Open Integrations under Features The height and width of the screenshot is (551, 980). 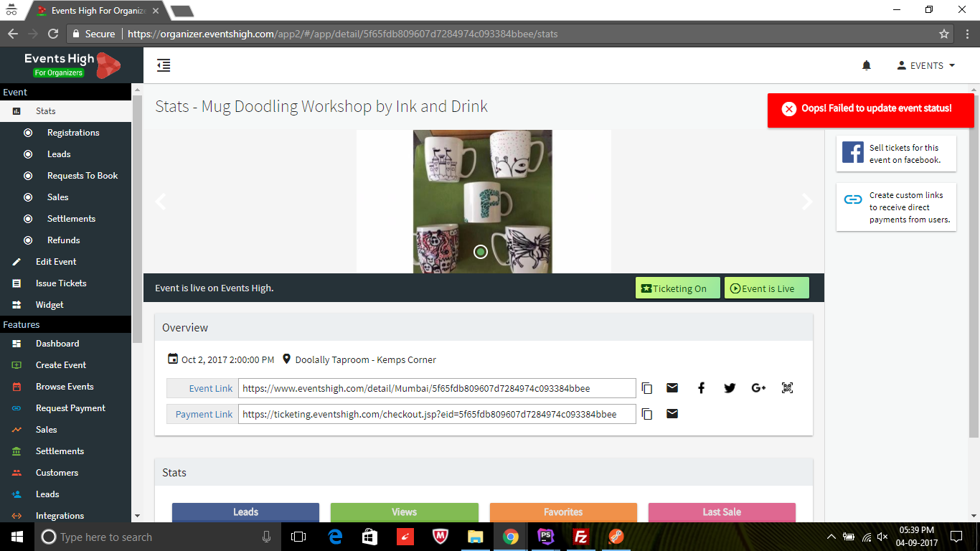(x=66, y=515)
